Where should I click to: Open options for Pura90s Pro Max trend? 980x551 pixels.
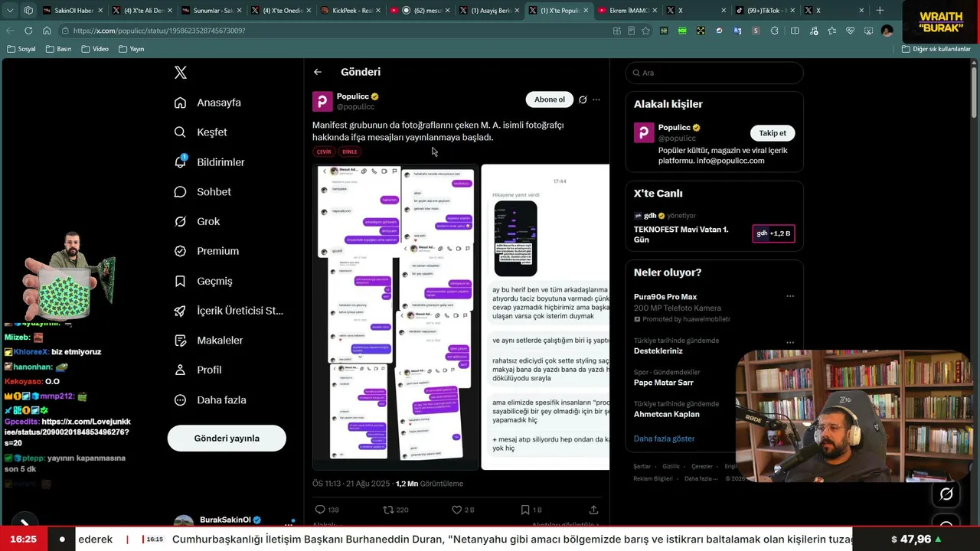[790, 297]
